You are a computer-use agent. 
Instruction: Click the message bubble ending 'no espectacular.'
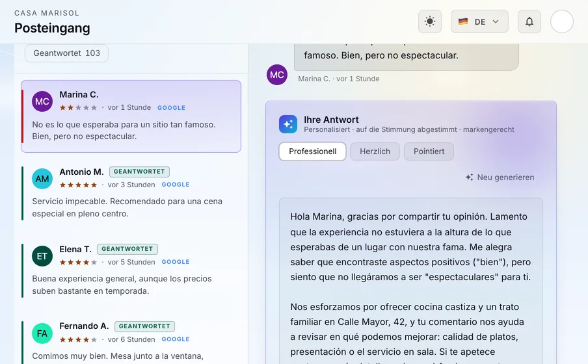click(x=407, y=57)
